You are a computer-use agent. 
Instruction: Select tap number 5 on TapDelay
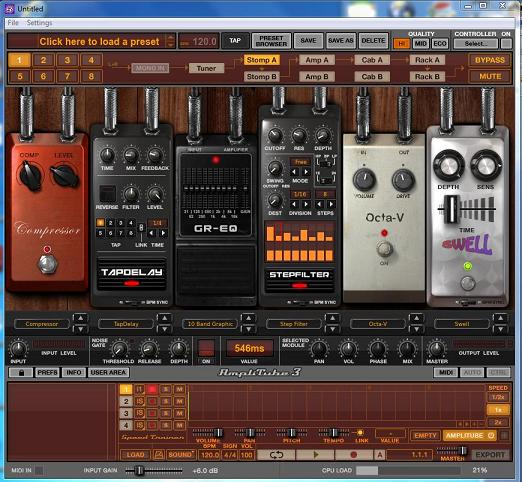[x=100, y=233]
